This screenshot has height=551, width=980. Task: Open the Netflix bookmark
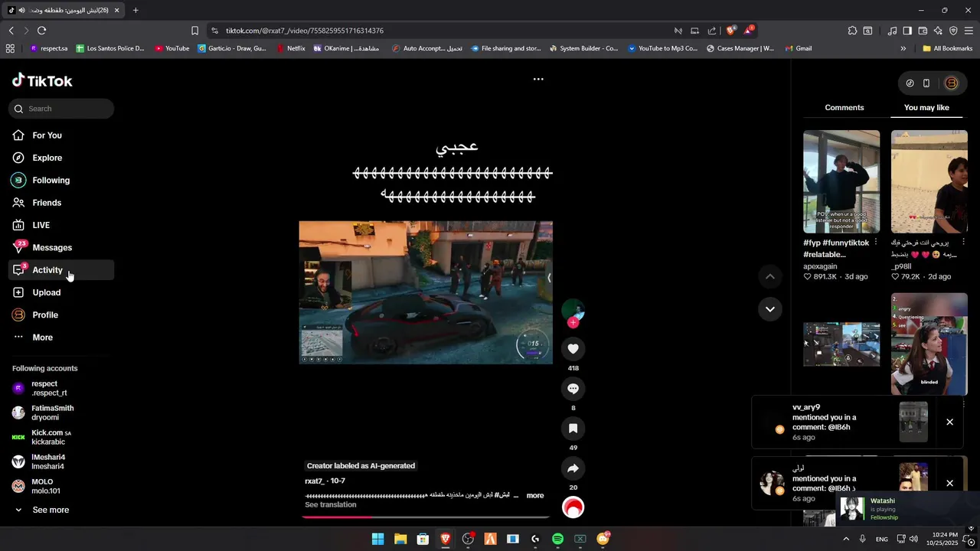point(290,48)
